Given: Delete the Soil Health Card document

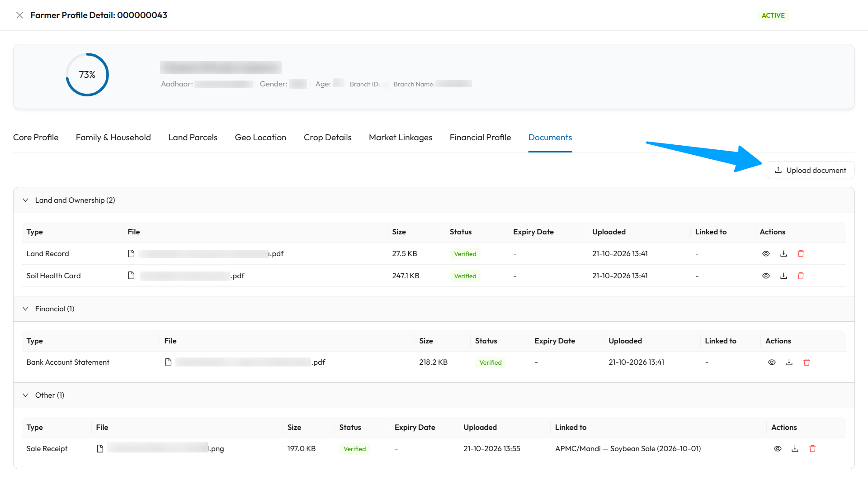Looking at the screenshot, I should pyautogui.click(x=801, y=276).
